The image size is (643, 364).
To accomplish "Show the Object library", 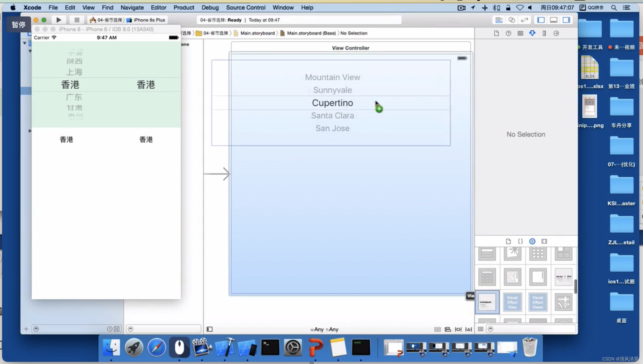I will [532, 241].
